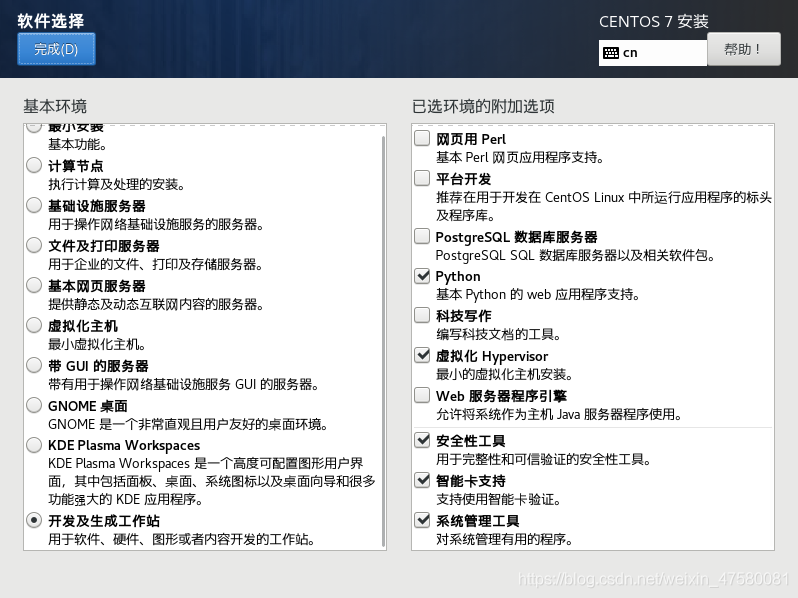Enable PostgreSQL 数据库服务器 checkbox
The width and height of the screenshot is (798, 598).
click(422, 236)
